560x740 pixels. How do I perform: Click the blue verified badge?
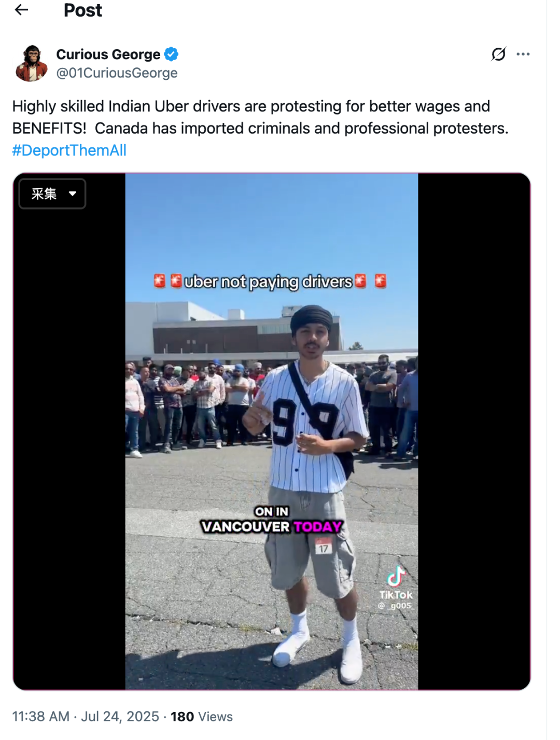pos(172,54)
